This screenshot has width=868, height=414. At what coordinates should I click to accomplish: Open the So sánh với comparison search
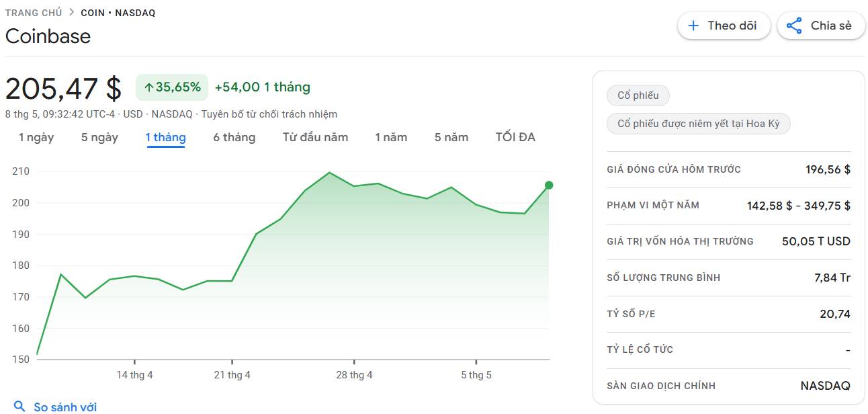pyautogui.click(x=55, y=407)
